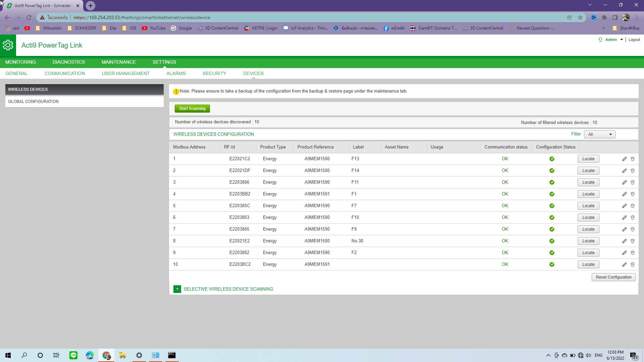Screen dimensions: 644x362
Task: Delete device with label F10
Action: 633,218
